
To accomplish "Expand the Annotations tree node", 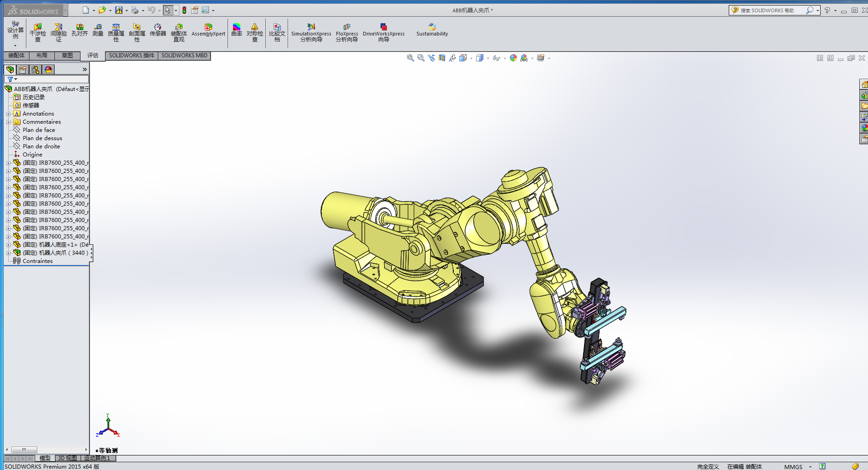I will pos(8,114).
